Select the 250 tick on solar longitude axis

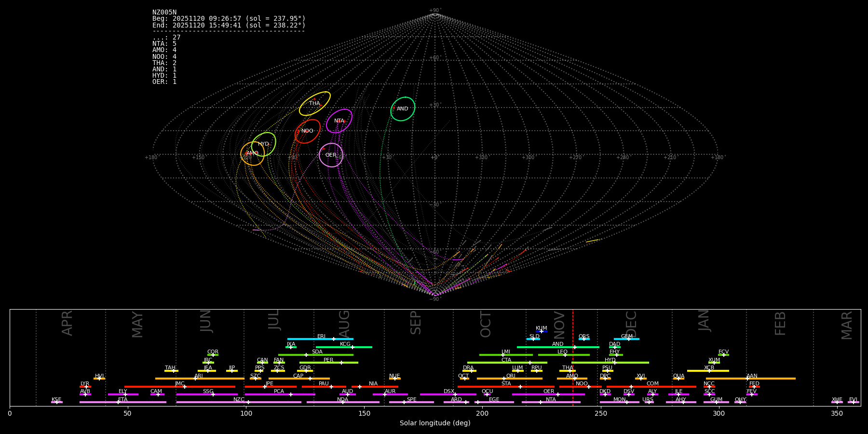(600, 413)
